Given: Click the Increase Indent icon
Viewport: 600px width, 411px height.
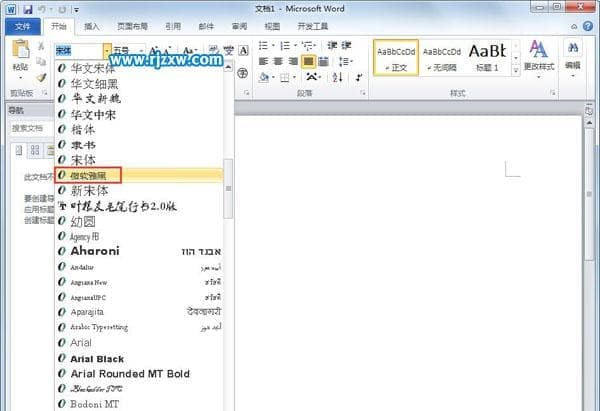Looking at the screenshot, I should [346, 46].
